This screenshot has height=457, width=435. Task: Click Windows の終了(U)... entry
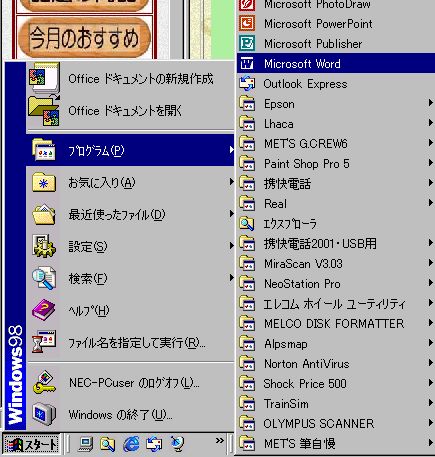coord(130,414)
